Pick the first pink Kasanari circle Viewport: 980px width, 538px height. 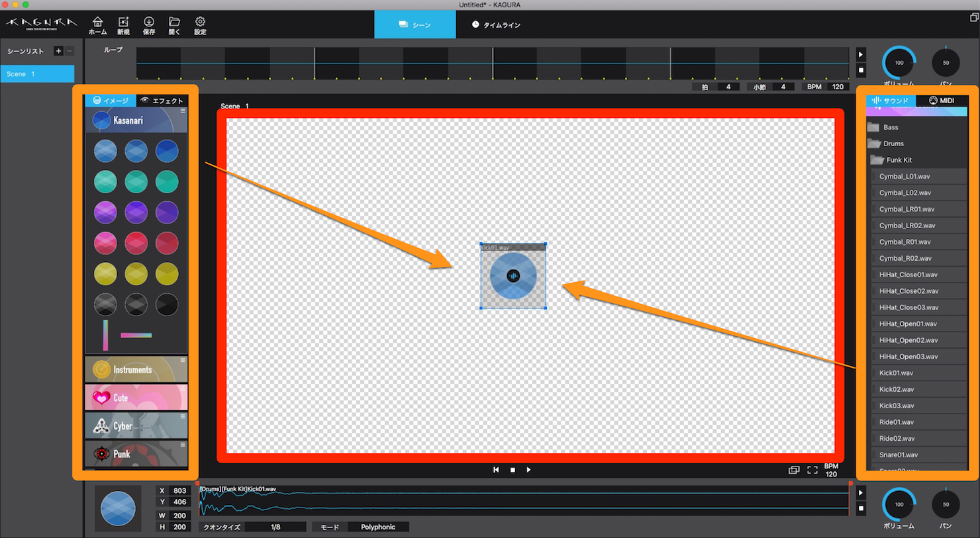[x=105, y=243]
